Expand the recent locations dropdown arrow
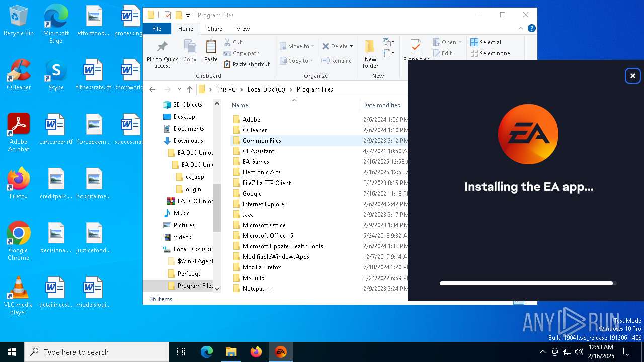The width and height of the screenshot is (644, 362). tap(179, 89)
